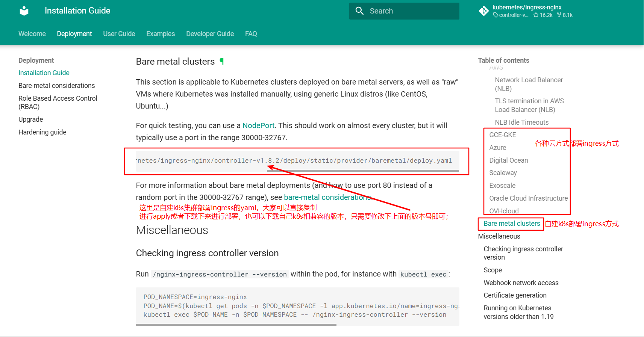This screenshot has width=644, height=337.
Task: Open the User Guide tab
Action: pyautogui.click(x=119, y=34)
